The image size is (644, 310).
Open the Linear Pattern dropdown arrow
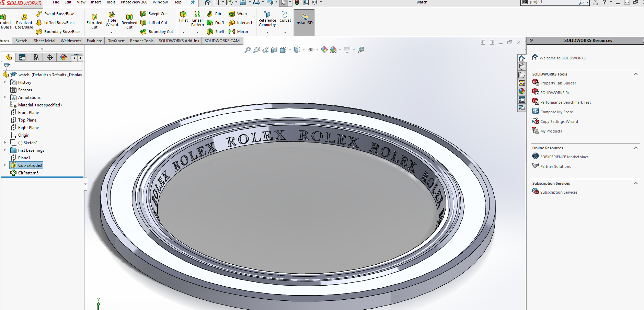[x=197, y=32]
